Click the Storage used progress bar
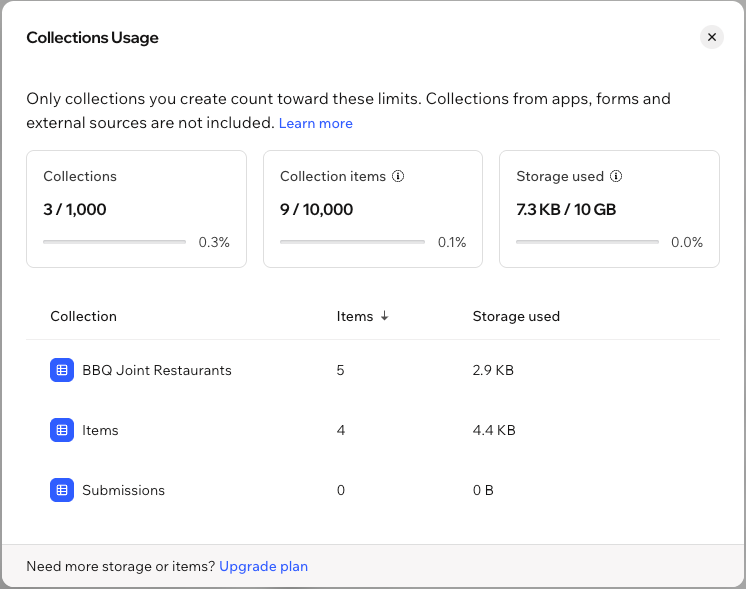 click(x=587, y=242)
